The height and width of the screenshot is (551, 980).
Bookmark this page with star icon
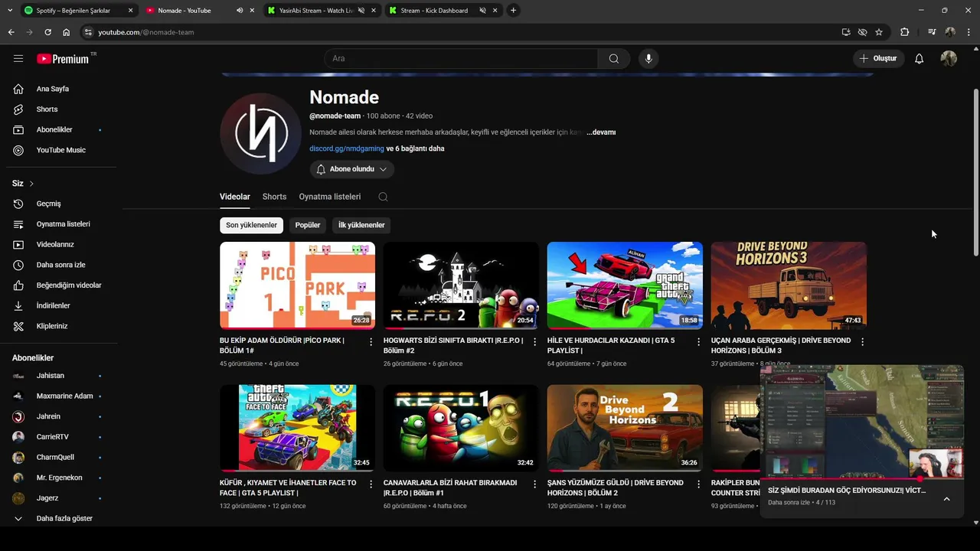[879, 32]
